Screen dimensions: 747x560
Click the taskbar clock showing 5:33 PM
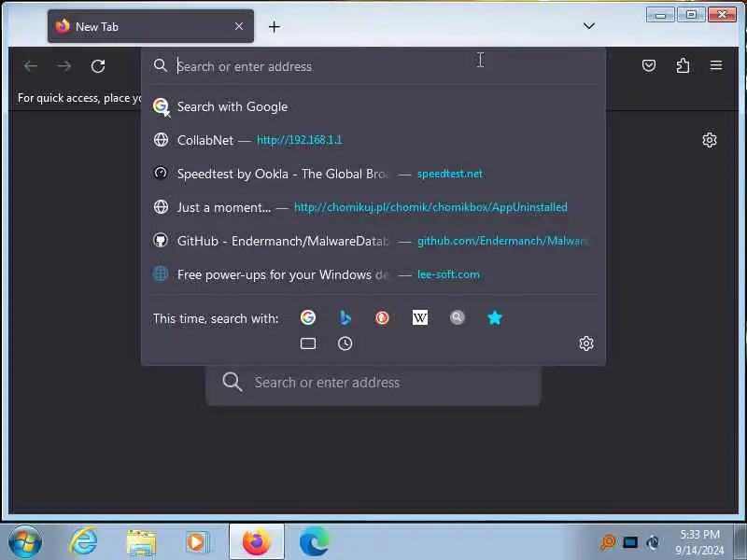[x=699, y=542]
